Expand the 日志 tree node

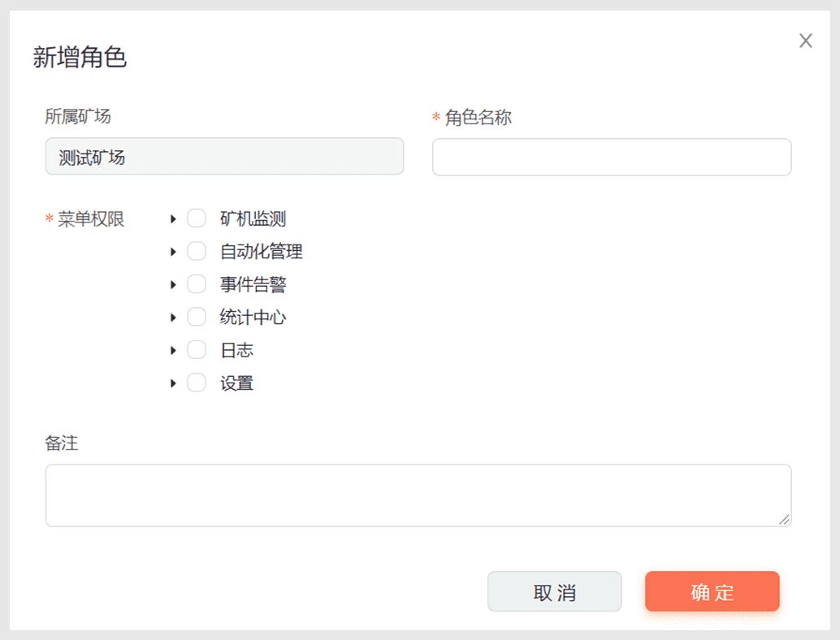coord(173,350)
